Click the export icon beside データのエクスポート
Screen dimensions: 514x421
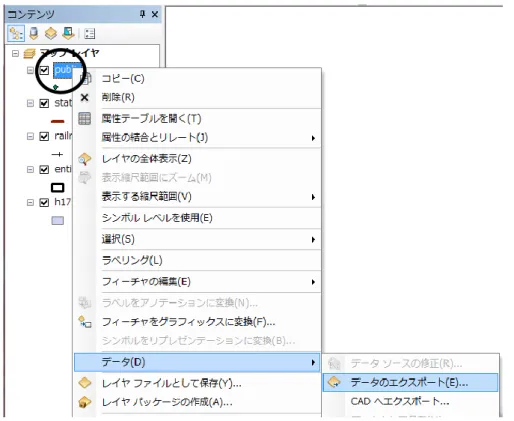click(334, 382)
